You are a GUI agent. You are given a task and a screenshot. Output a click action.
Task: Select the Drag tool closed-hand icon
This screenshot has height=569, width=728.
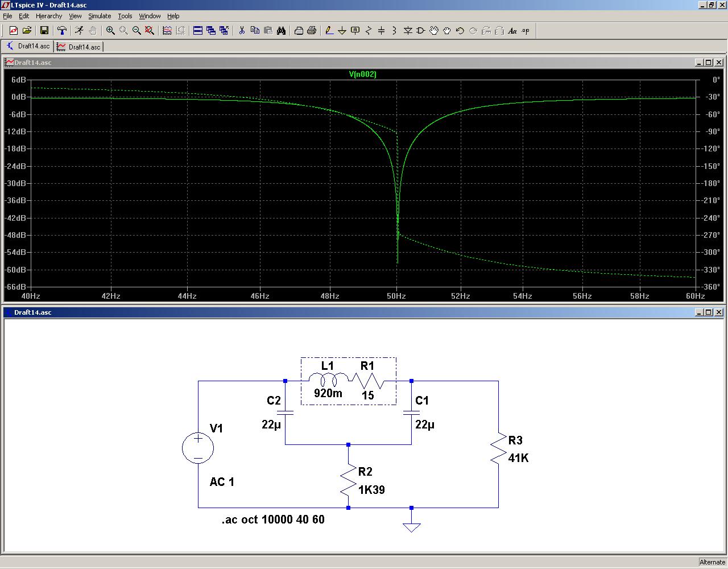coord(447,31)
